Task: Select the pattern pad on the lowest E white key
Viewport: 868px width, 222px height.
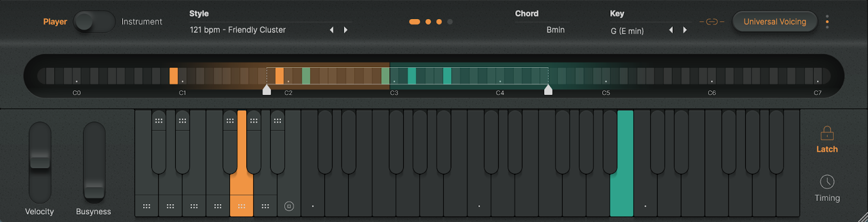Action: tap(194, 206)
